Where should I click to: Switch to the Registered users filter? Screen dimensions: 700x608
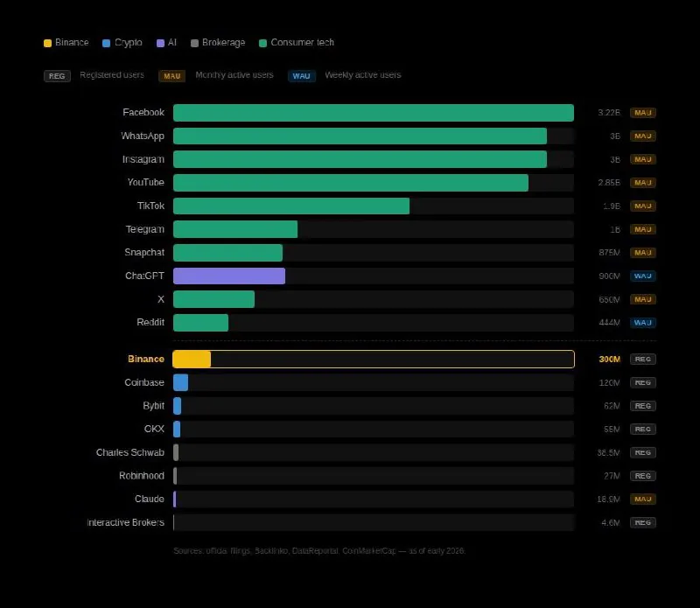click(x=56, y=76)
